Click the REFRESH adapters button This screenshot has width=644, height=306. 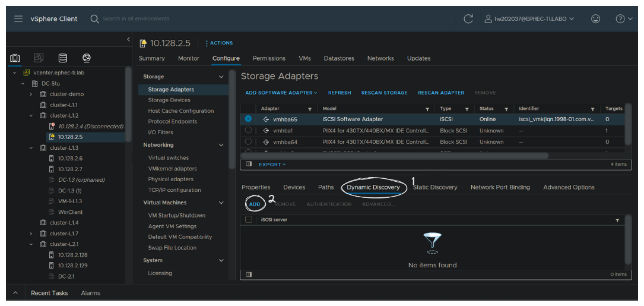pos(340,93)
